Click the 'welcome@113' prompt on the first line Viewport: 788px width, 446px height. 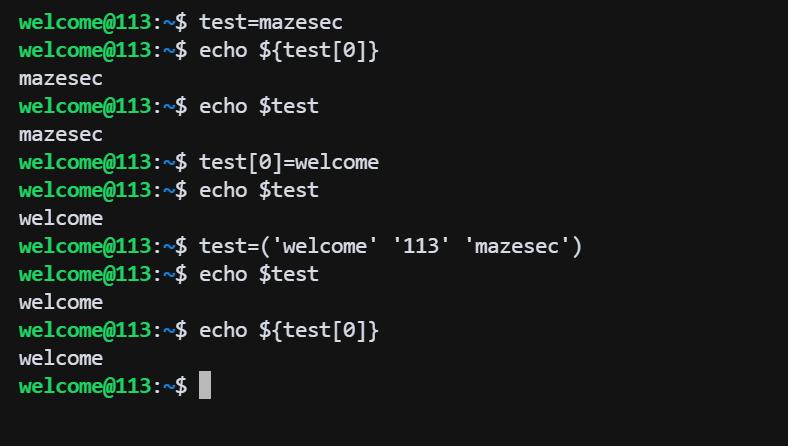pos(84,21)
